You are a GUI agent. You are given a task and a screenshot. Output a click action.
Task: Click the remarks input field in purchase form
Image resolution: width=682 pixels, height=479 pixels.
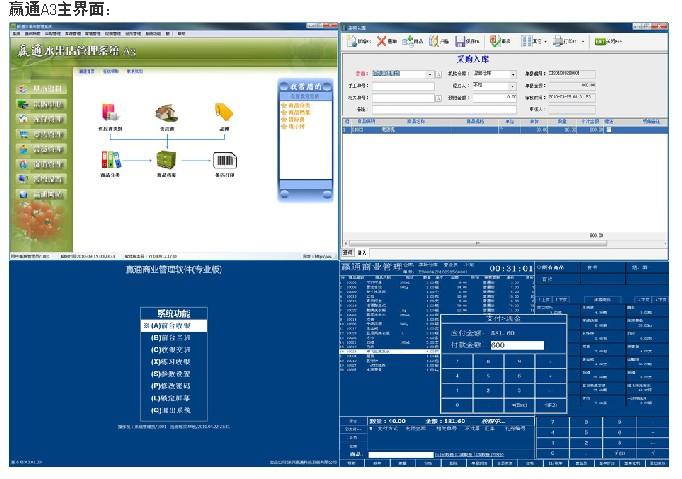pyautogui.click(x=444, y=110)
